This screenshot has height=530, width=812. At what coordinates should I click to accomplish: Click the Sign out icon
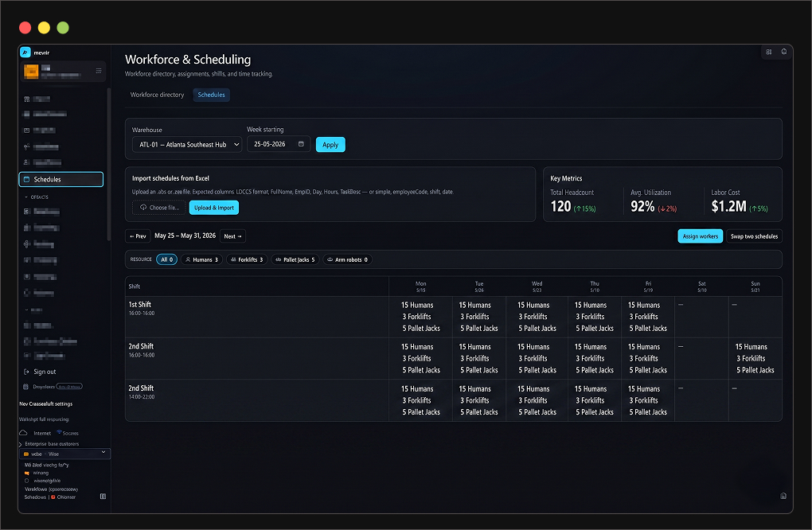[x=26, y=372]
